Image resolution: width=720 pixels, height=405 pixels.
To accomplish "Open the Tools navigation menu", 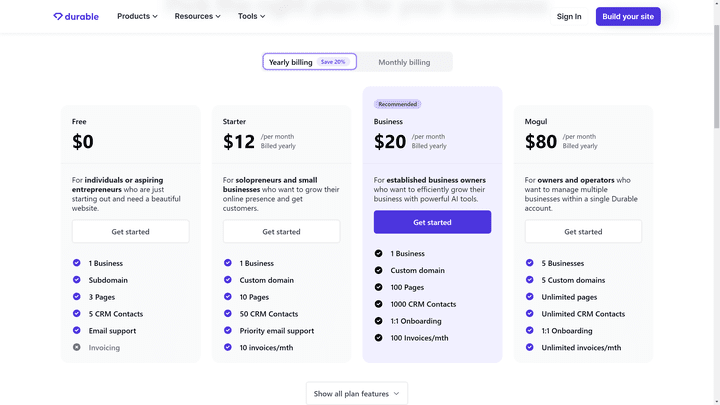I will pos(251,16).
